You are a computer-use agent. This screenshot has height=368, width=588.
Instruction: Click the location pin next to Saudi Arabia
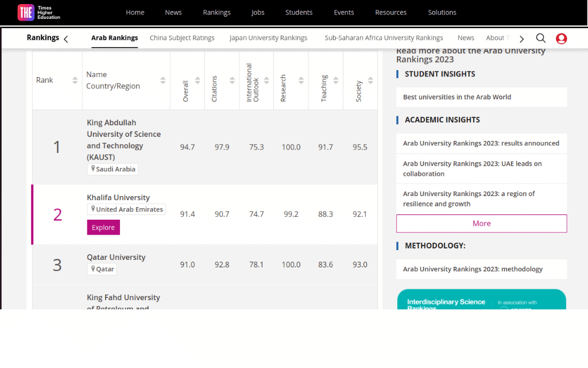pos(92,168)
